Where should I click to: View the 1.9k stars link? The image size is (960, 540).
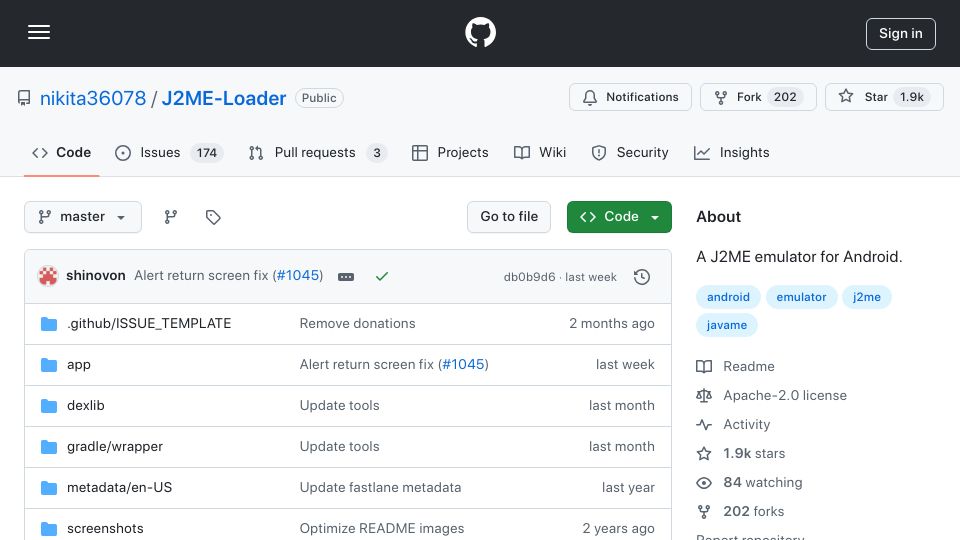point(741,454)
